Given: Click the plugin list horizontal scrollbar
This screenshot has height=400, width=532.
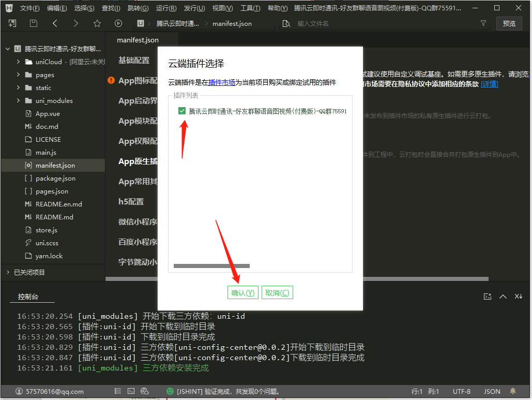Looking at the screenshot, I should point(212,266).
